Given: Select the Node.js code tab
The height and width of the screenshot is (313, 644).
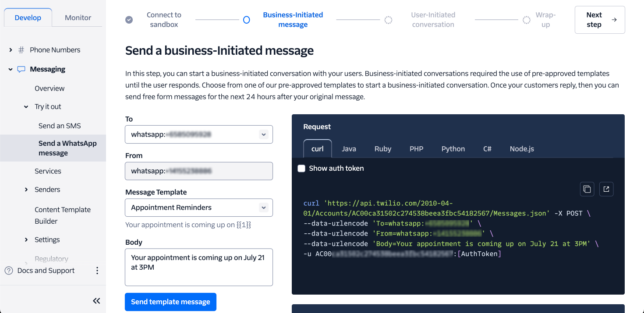Looking at the screenshot, I should coord(522,149).
